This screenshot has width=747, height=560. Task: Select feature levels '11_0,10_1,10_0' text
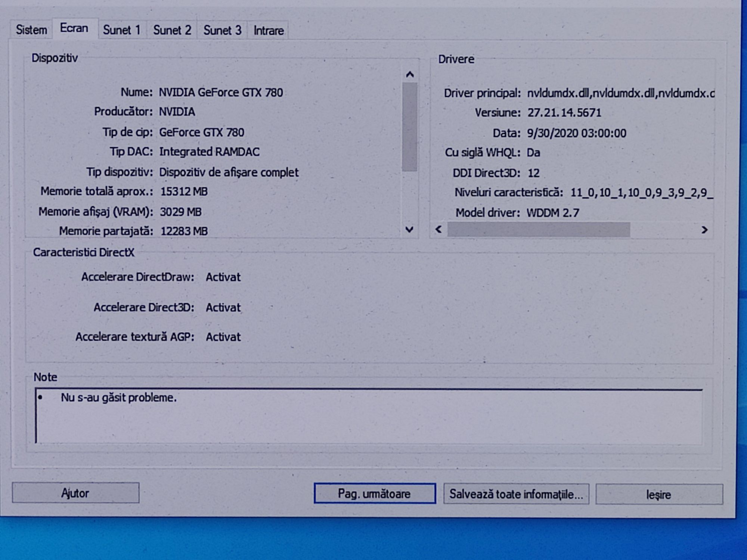point(612,193)
